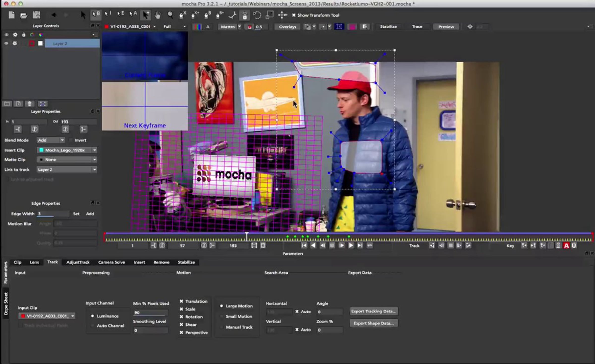This screenshot has height=364, width=595.
Task: Toggle the magenta grid overlay icon
Action: 352,27
